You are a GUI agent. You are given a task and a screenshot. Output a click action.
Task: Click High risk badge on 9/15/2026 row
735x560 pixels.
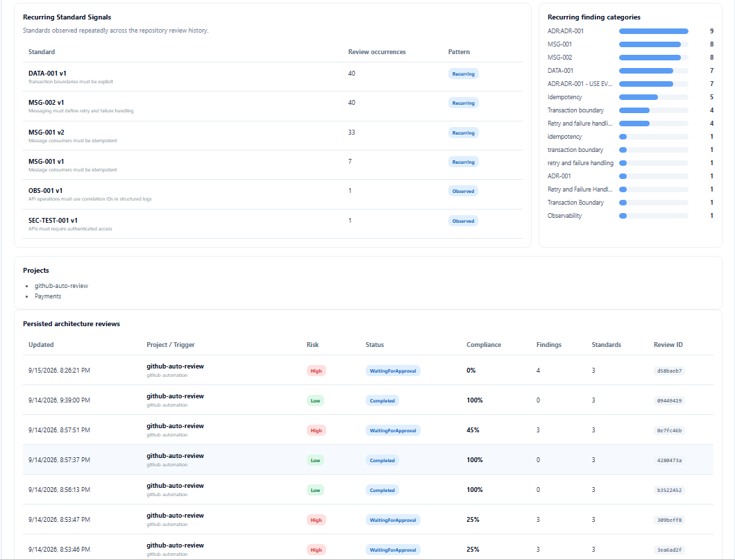(316, 371)
